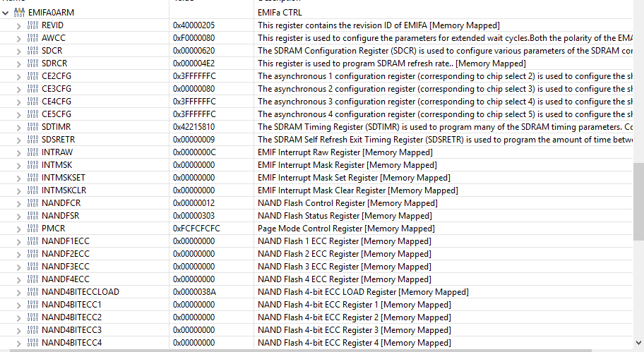644x352 pixels.
Task: Expand the SDRCR register bitfields
Action: coord(18,64)
